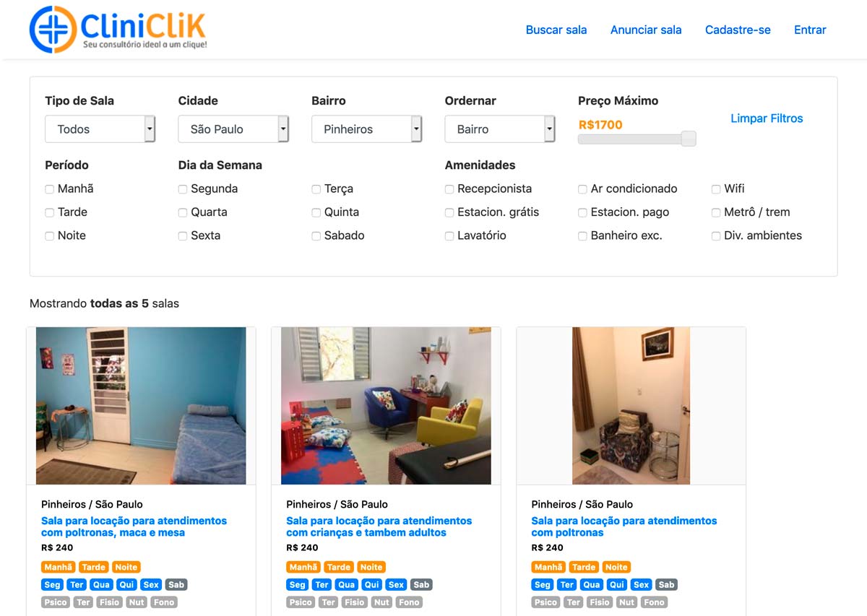The height and width of the screenshot is (616, 867).
Task: Open the Ordenar dropdown
Action: click(500, 129)
